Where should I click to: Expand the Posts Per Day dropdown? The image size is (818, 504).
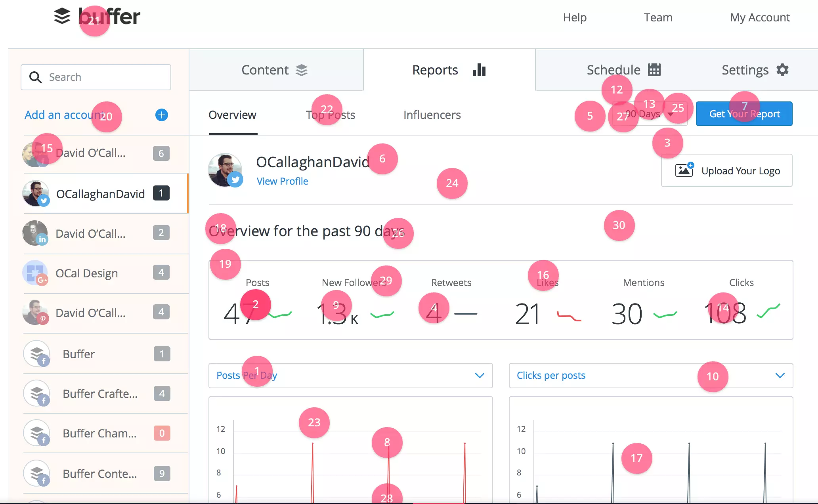pyautogui.click(x=351, y=375)
